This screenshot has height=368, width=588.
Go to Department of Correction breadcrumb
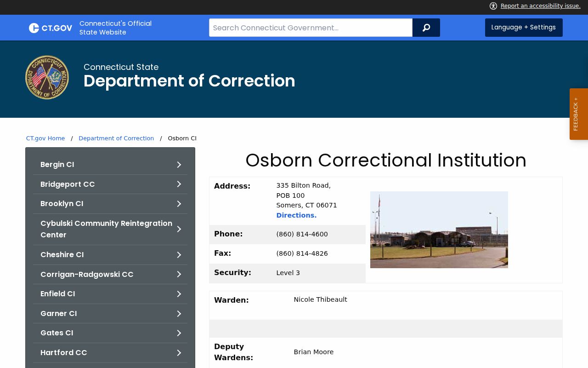pyautogui.click(x=116, y=138)
